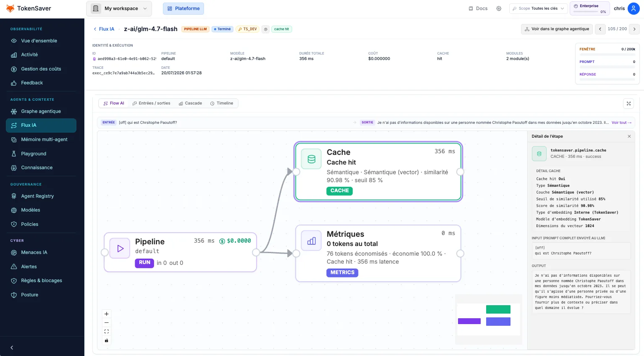Switch to the Cascade tab
The image size is (644, 356).
(x=190, y=103)
